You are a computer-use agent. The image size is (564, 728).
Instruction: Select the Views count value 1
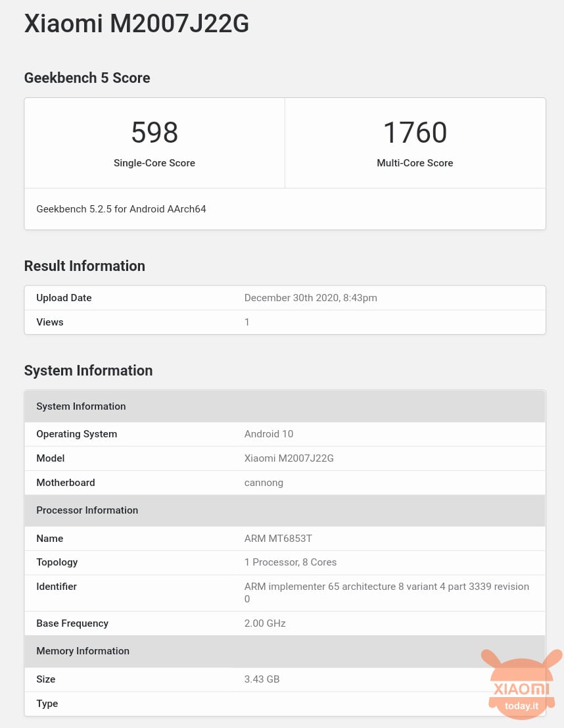[x=247, y=322]
